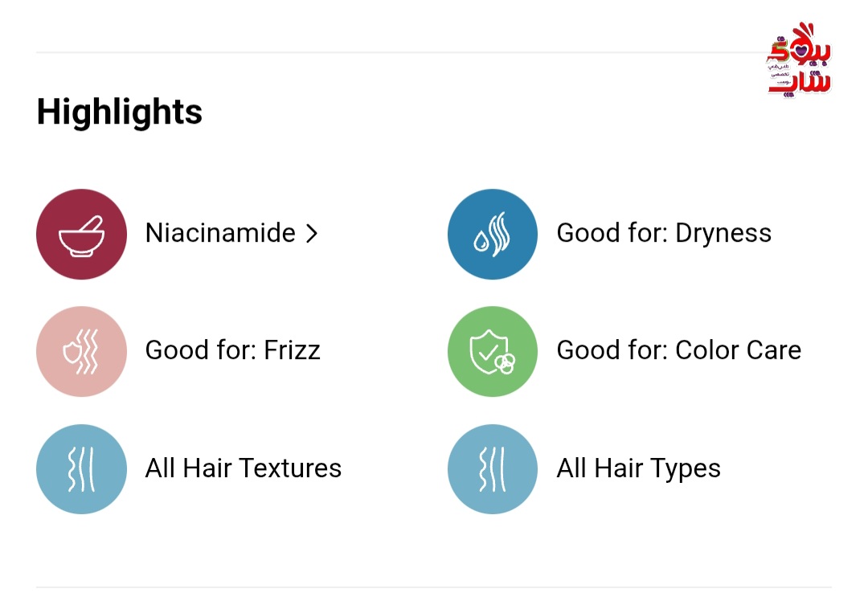The height and width of the screenshot is (609, 868).
Task: Select the blue Dryness droplet icon
Action: [493, 234]
